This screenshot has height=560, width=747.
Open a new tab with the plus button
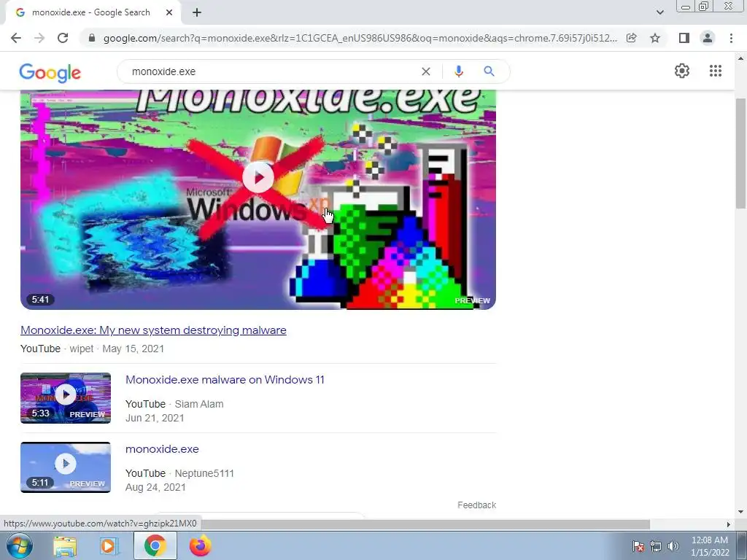[197, 12]
